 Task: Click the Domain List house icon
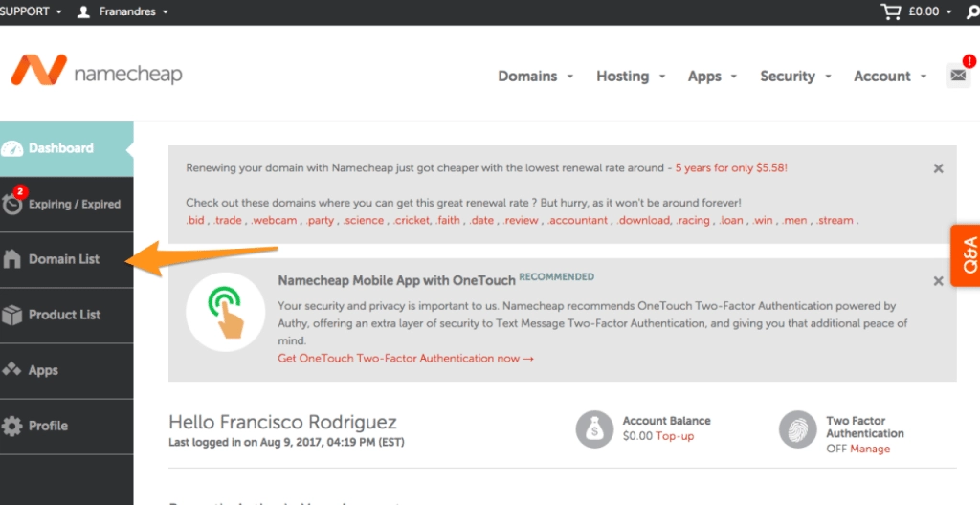pyautogui.click(x=11, y=259)
